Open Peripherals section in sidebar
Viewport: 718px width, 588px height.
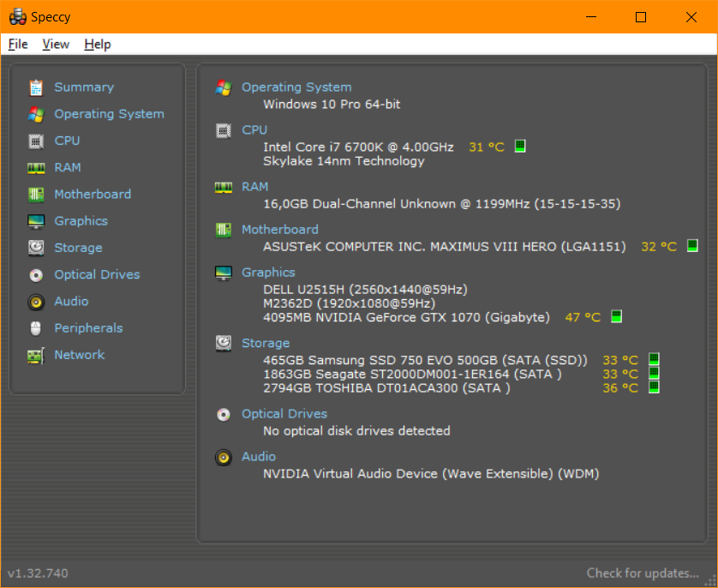[89, 328]
